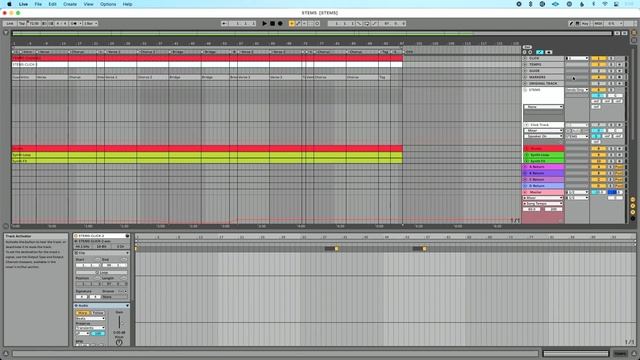Toggle the A Return track activator
The width and height of the screenshot is (640, 360).
tap(598, 167)
